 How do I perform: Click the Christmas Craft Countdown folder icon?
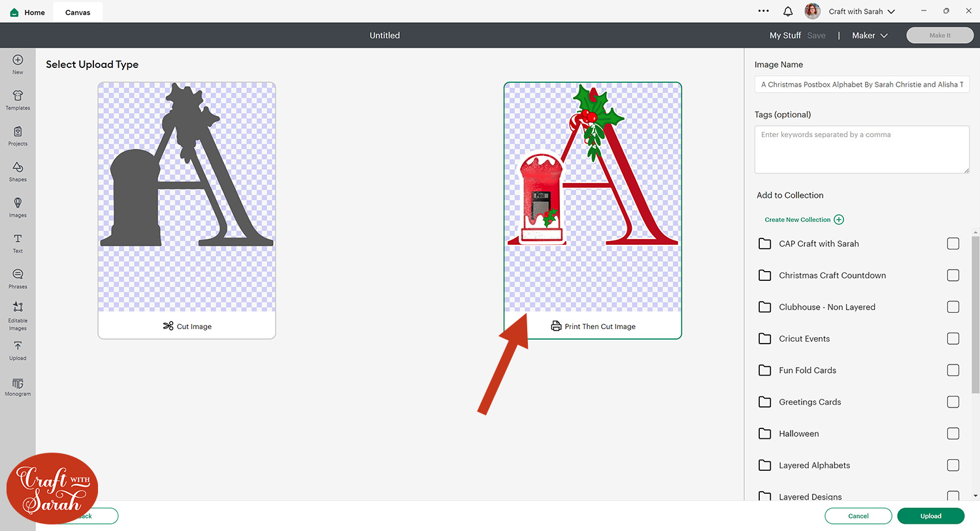click(x=764, y=275)
